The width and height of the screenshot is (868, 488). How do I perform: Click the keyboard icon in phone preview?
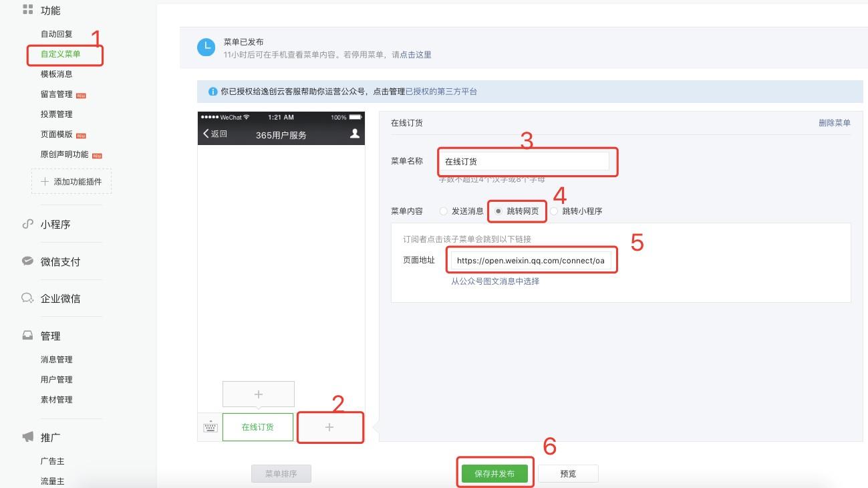coord(210,427)
